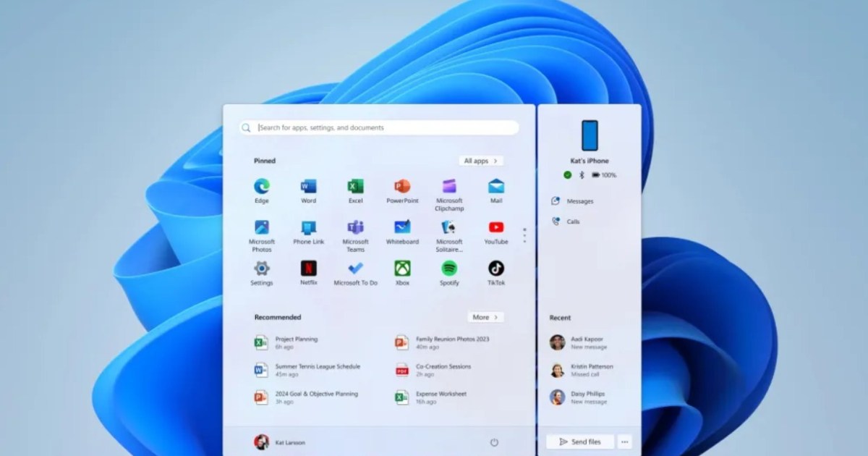Viewport: 868px width, 456px height.
Task: Click the search magnifier icon
Action: click(x=247, y=127)
